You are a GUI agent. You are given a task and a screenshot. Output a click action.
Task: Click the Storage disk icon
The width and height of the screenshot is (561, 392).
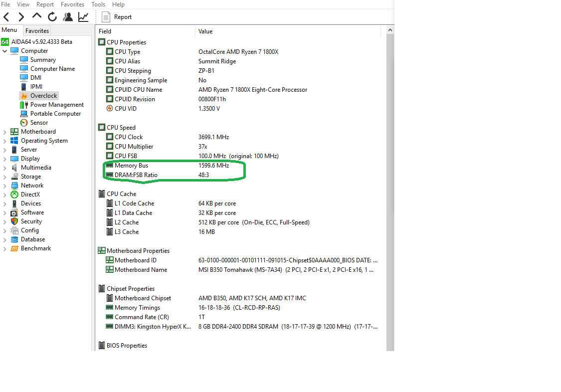pyautogui.click(x=14, y=177)
